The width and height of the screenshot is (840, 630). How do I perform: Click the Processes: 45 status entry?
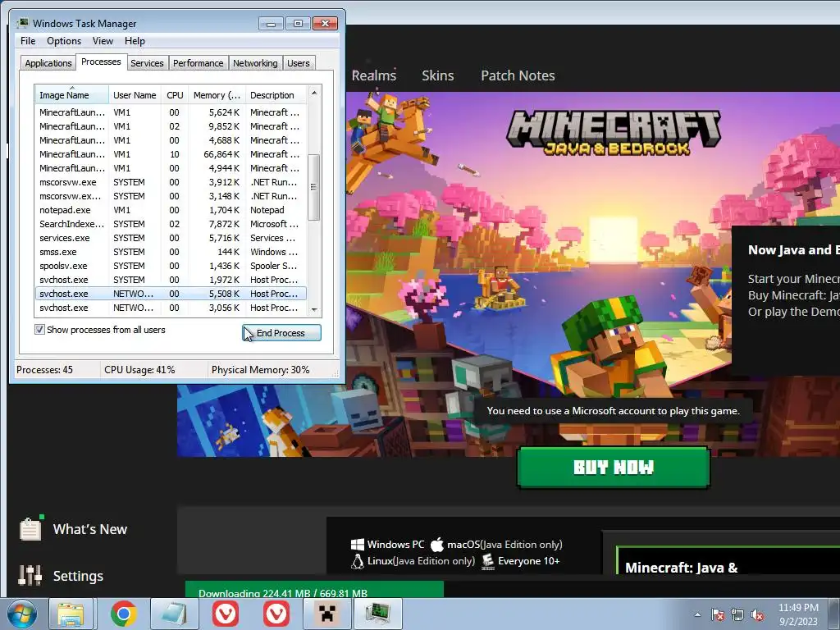point(45,370)
